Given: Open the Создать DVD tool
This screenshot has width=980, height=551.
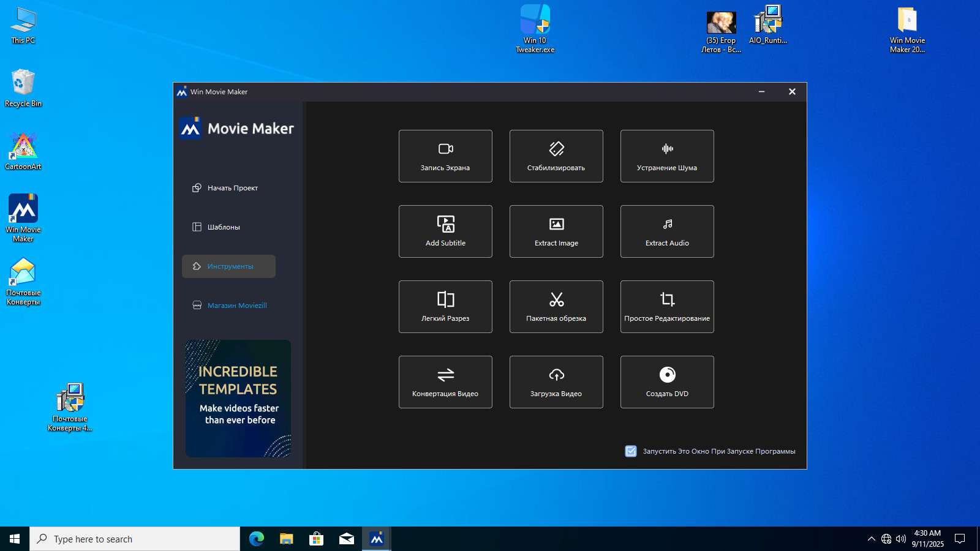Looking at the screenshot, I should pos(667,382).
